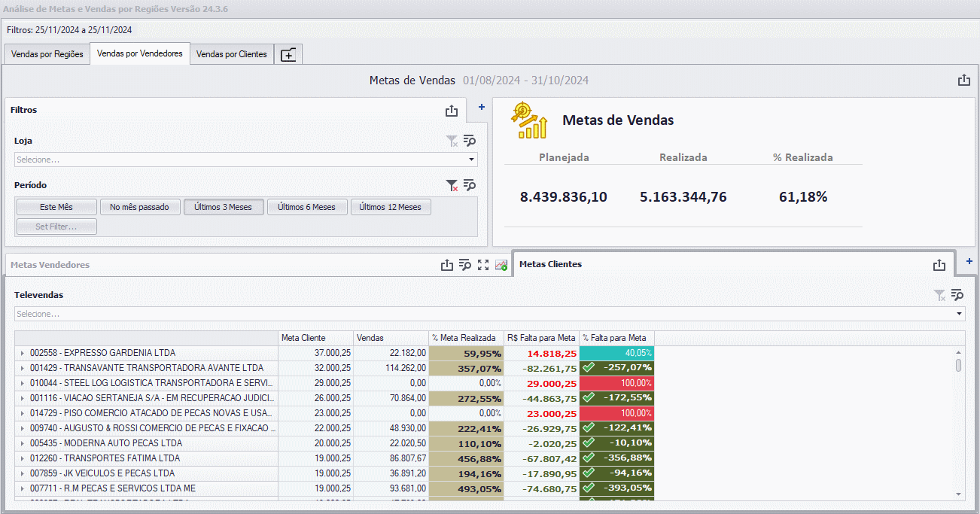Sort by R$ Falta para Meta column header
This screenshot has height=514, width=980.
pos(541,338)
